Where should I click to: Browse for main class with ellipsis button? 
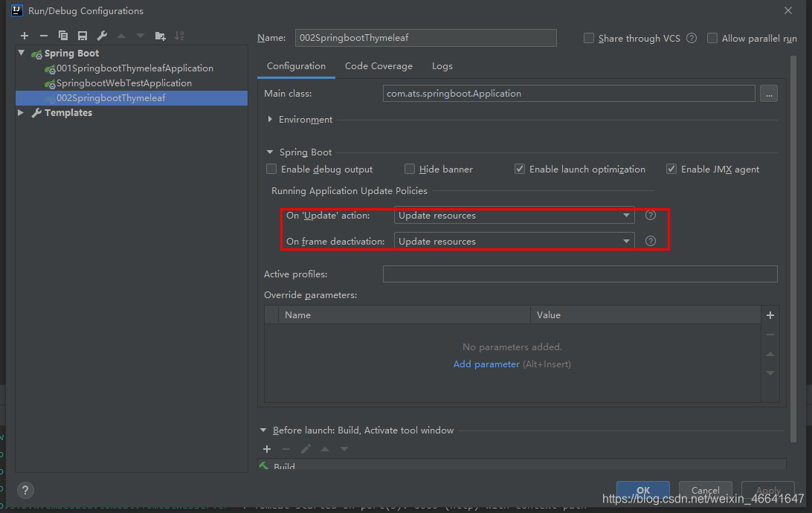click(x=769, y=94)
